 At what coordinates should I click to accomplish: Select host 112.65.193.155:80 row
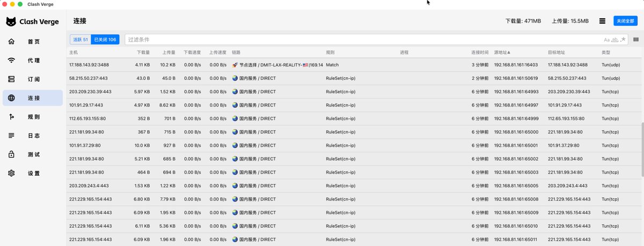point(354,118)
